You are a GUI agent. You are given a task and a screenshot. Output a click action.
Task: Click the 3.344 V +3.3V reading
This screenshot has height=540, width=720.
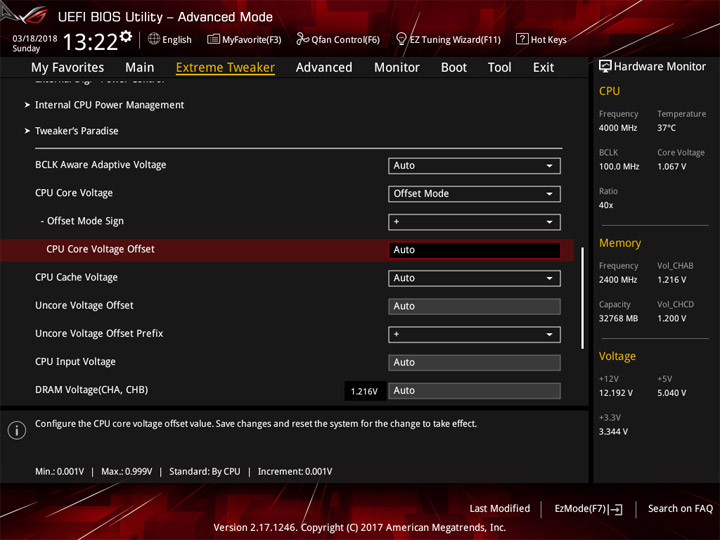(x=613, y=432)
